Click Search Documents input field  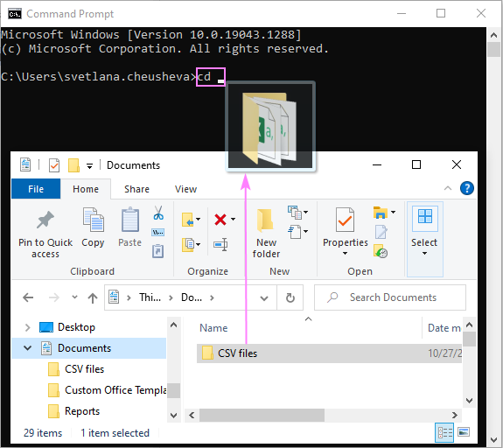(390, 297)
